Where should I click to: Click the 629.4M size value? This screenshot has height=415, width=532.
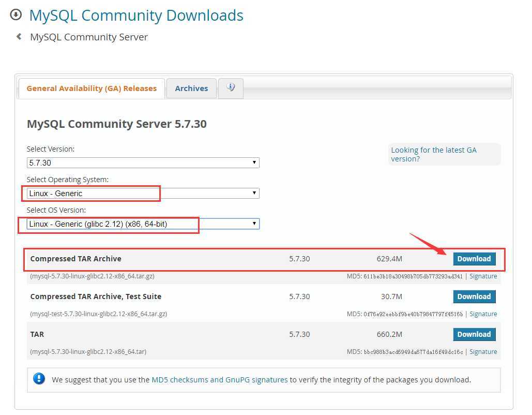tap(389, 259)
